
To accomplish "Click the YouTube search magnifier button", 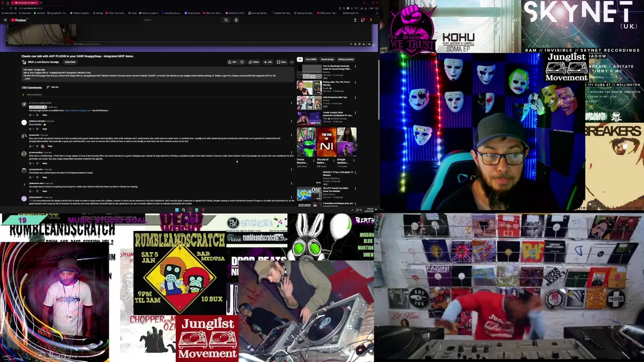I will click(x=226, y=20).
